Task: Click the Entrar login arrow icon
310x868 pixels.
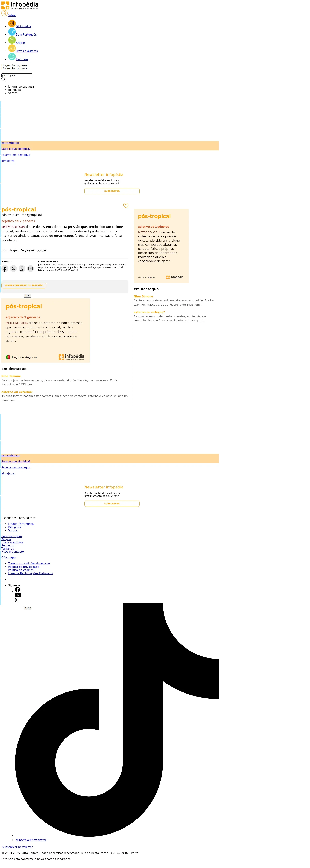Action: pos(4,14)
